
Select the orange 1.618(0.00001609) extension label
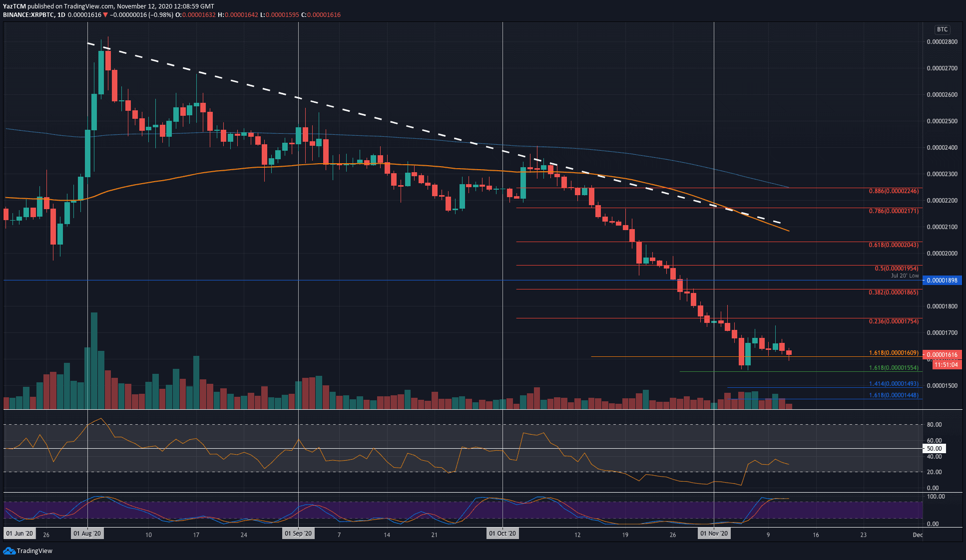894,353
